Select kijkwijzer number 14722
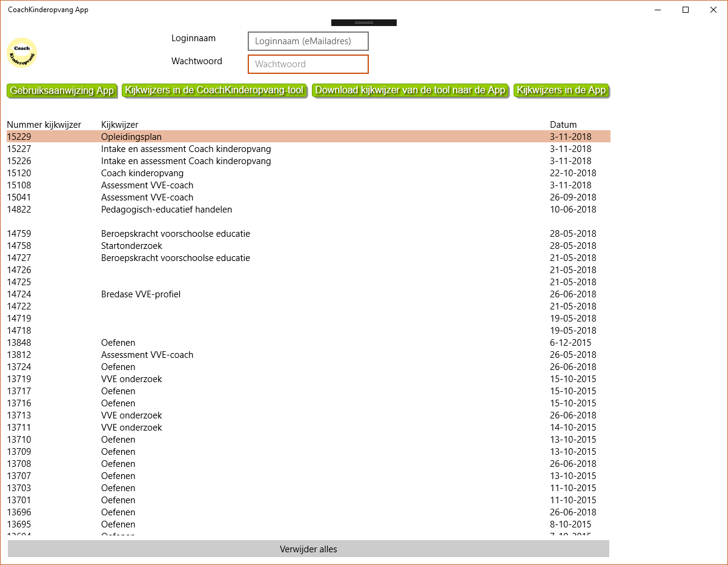Screen dimensions: 728x565 (x=308, y=306)
